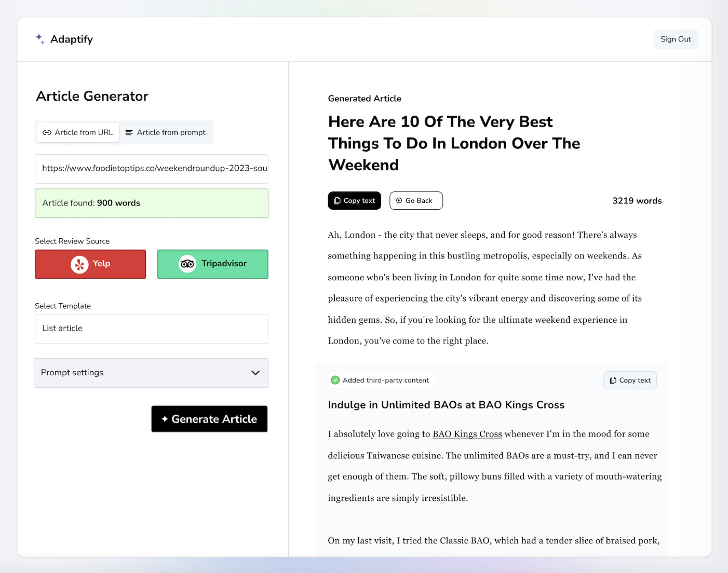Click the copy icon on the main Copy text button

coord(338,200)
